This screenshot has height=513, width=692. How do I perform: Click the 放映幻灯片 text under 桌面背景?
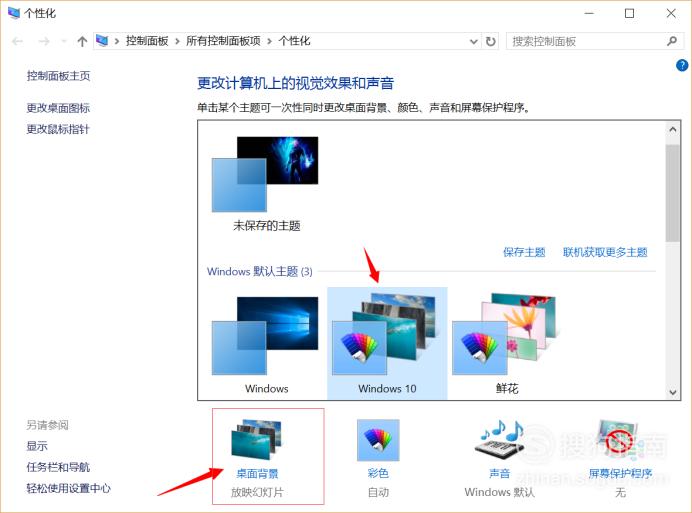257,492
